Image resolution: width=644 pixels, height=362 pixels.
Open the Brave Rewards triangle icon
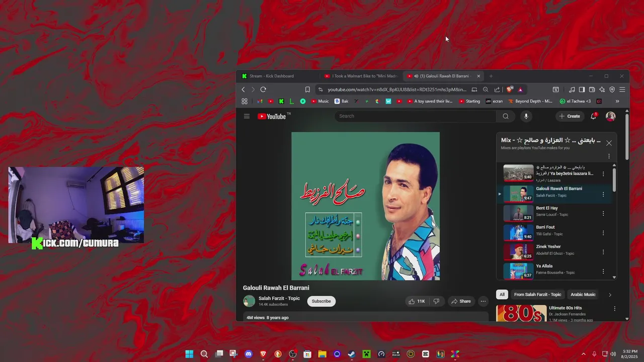520,89
